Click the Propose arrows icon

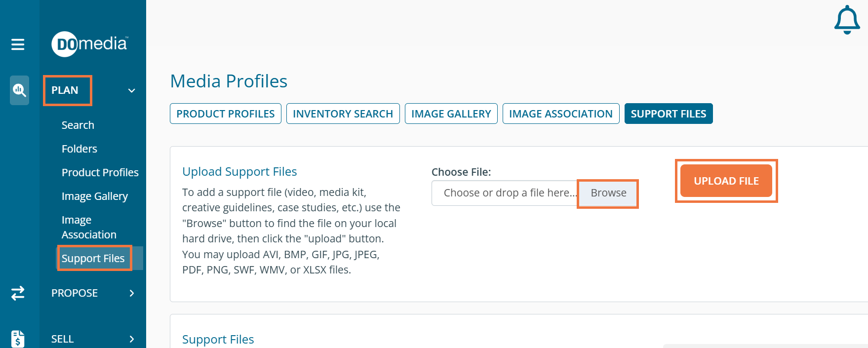(x=18, y=293)
